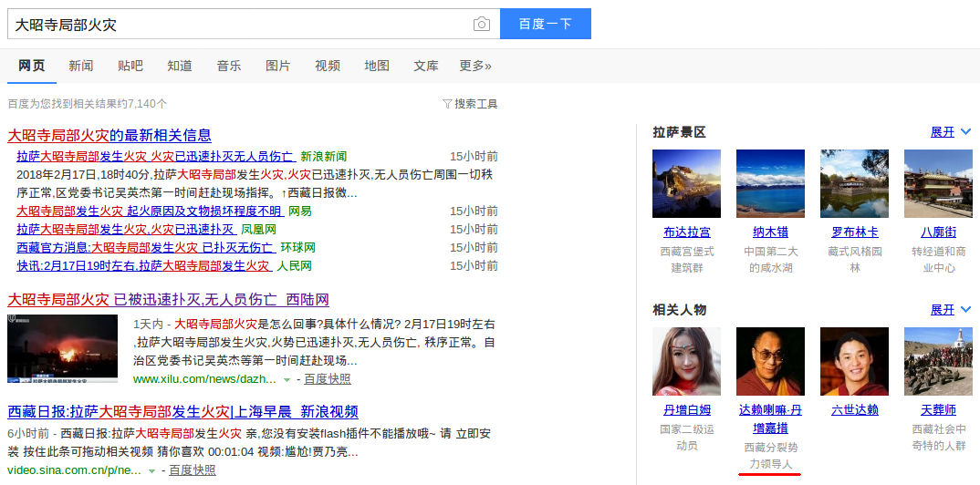
Task: Open 大昭寺局部火灾的最新相关信息 heading link
Action: [x=109, y=135]
